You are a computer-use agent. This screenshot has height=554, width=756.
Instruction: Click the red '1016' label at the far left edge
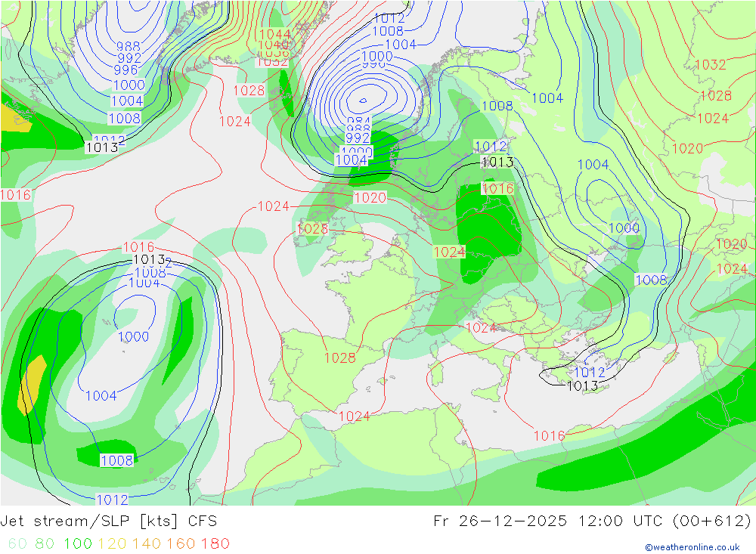tap(15, 195)
